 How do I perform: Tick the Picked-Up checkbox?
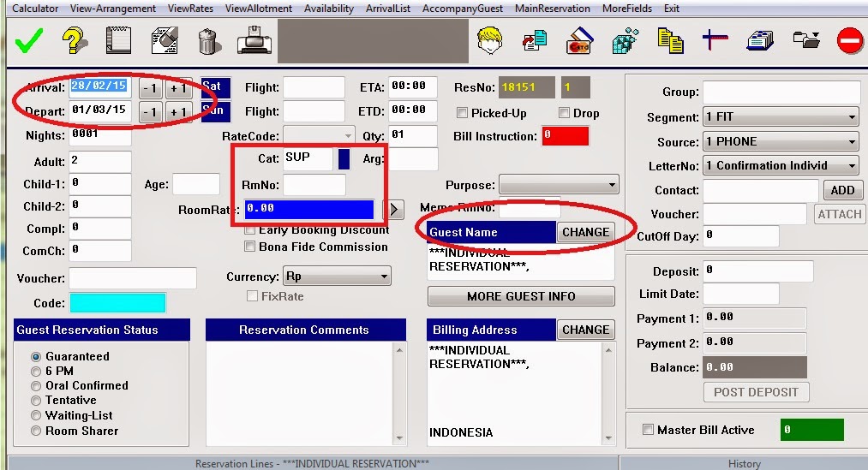pos(462,113)
